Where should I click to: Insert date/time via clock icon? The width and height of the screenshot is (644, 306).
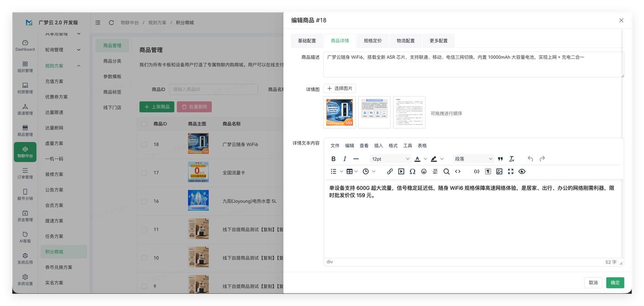(x=366, y=171)
